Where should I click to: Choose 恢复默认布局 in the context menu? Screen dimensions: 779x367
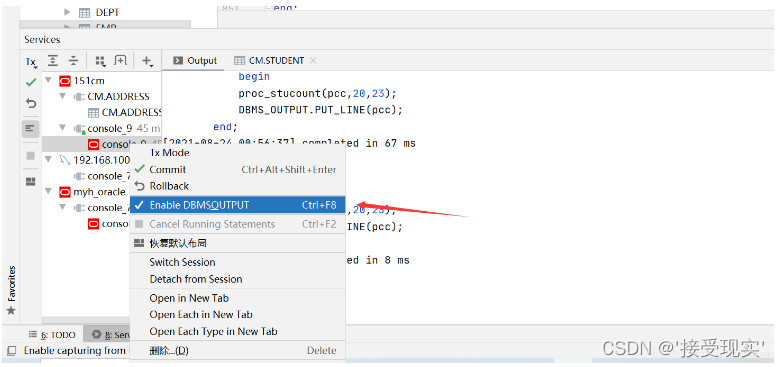(237, 243)
